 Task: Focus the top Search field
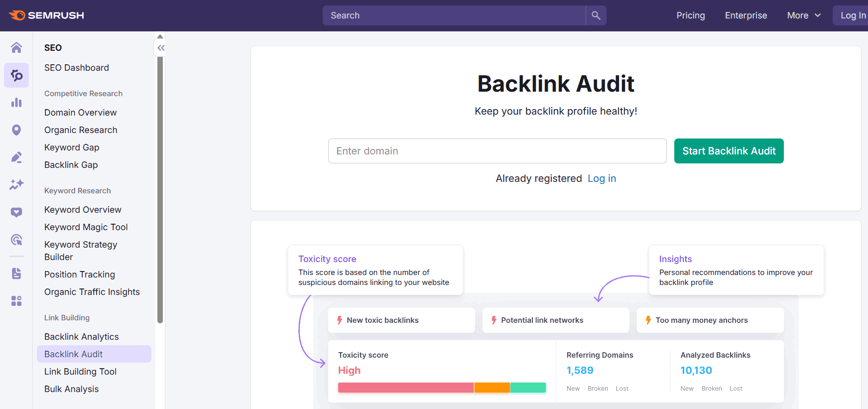pyautogui.click(x=454, y=15)
